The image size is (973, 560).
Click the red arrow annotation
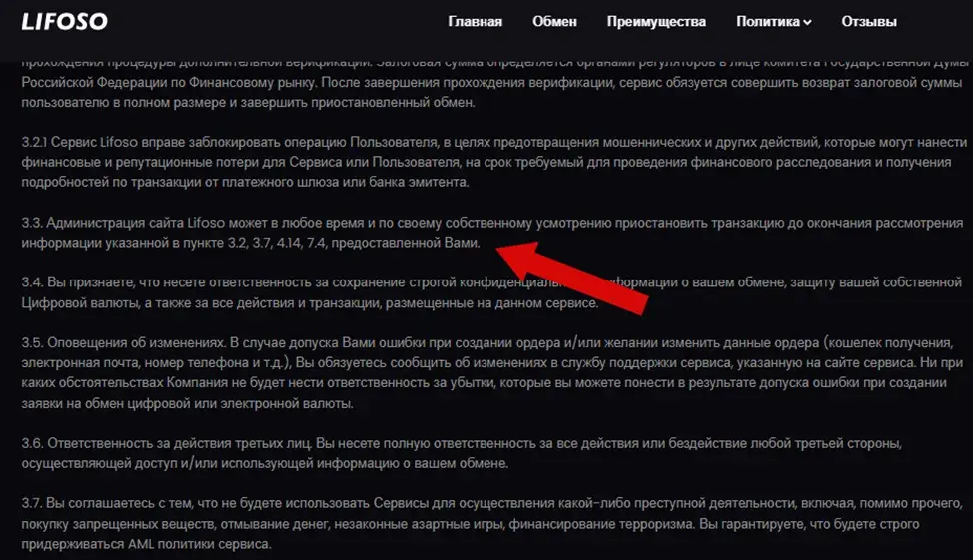572,278
